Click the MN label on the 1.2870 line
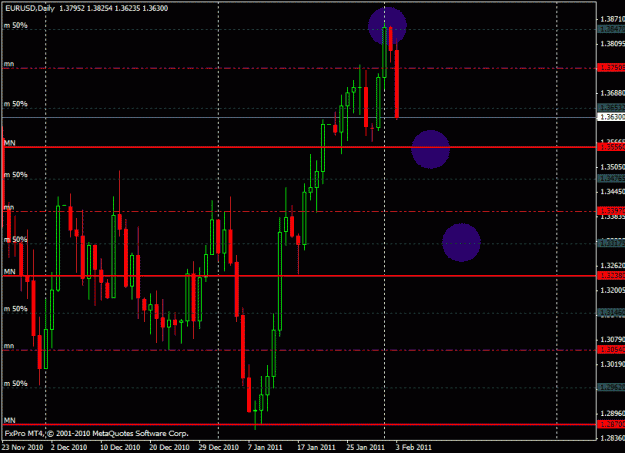Screen dimensions: 625x453 pos(10,420)
